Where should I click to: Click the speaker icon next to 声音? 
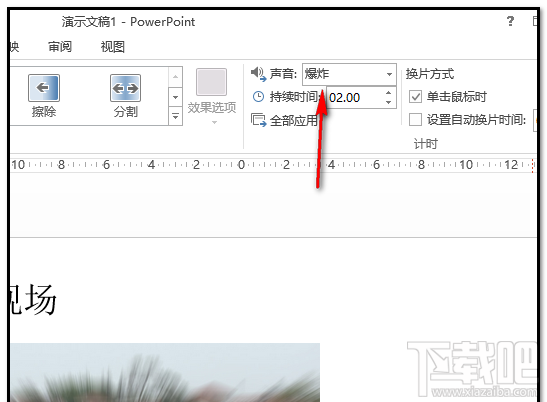(258, 74)
